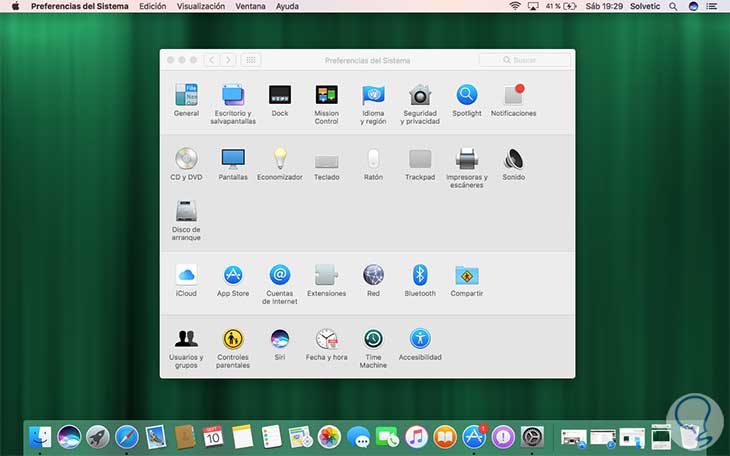Open Ratón mouse preferences
Screen dimensions: 730x456
tap(373, 159)
